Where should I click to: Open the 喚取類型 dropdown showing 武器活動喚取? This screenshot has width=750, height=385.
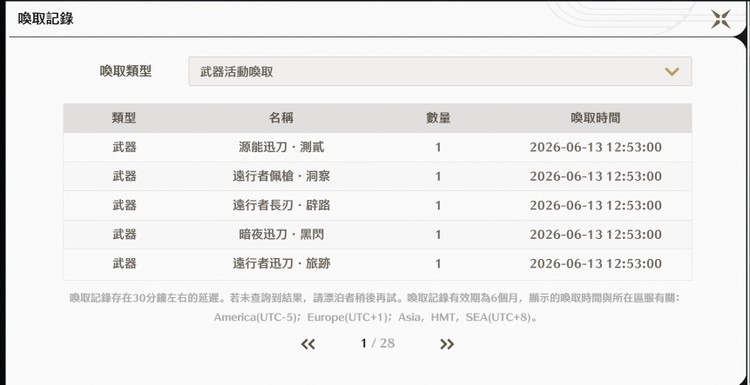[x=440, y=72]
